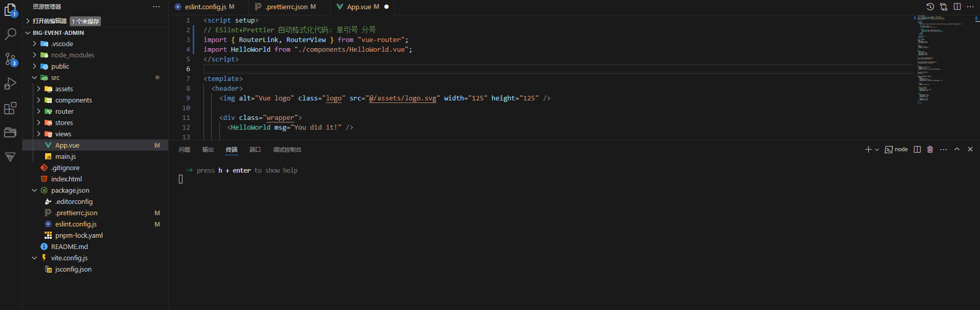
Task: Click the HelloWorld component tag on line 12
Action: 251,128
